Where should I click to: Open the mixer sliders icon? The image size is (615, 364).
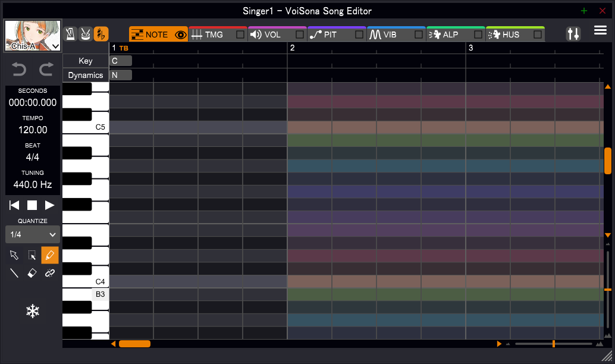click(573, 34)
